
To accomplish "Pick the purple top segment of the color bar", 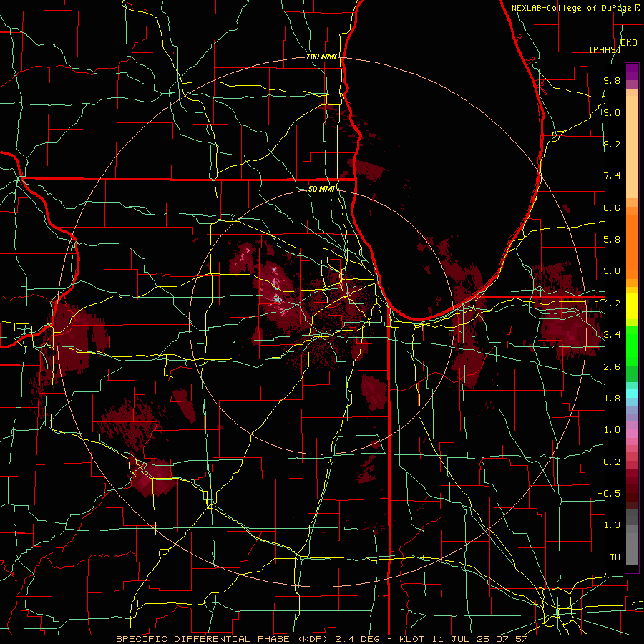I will click(632, 72).
